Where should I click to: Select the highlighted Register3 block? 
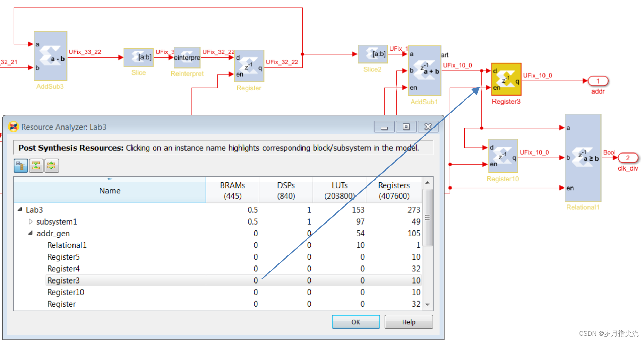(506, 79)
